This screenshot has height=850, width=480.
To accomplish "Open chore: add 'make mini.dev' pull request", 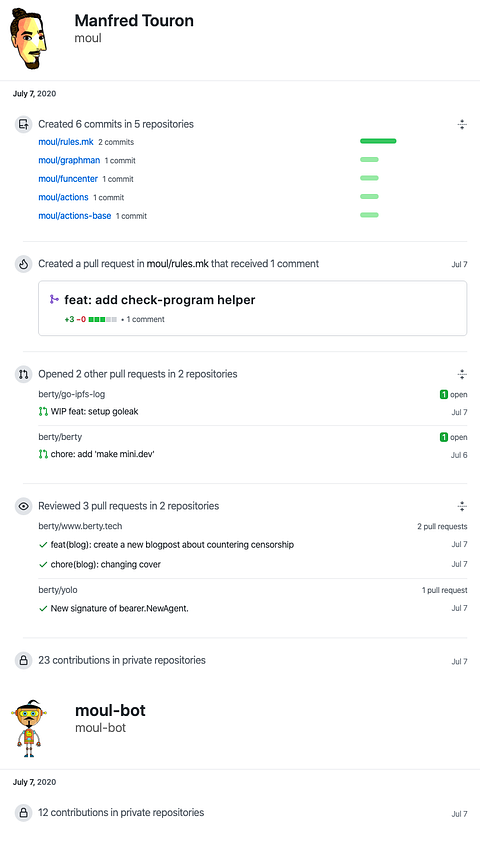I will [x=103, y=454].
